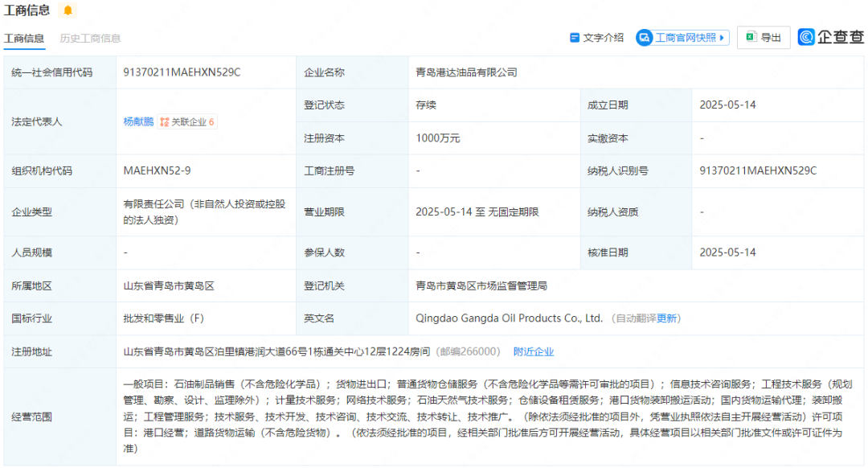Click the 注册地址 label cell
The image size is (868, 468).
click(x=59, y=351)
